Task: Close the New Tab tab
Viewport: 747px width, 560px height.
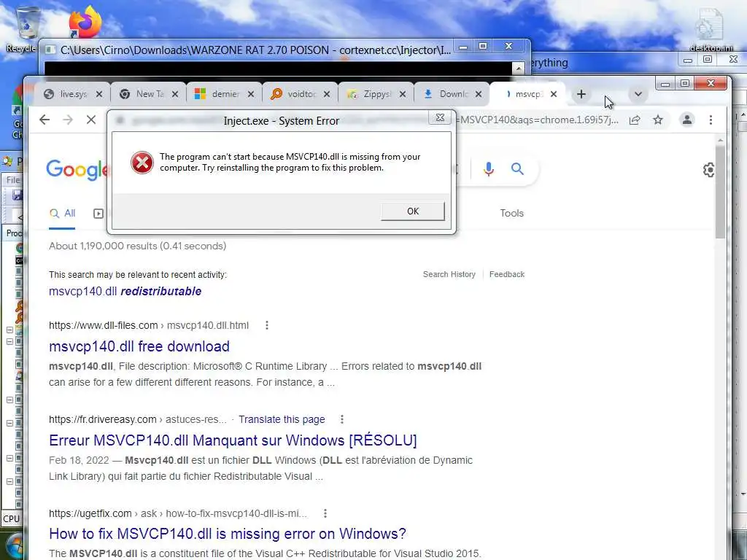Action: tap(175, 94)
